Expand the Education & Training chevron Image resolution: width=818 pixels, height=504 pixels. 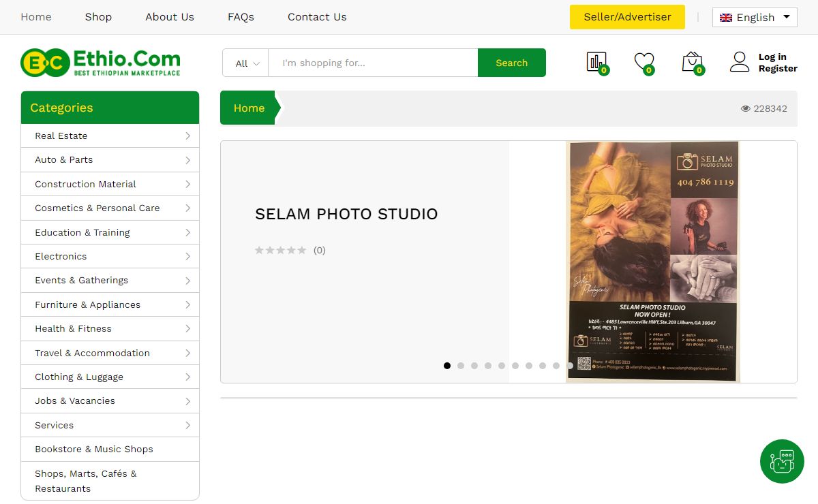pyautogui.click(x=187, y=232)
